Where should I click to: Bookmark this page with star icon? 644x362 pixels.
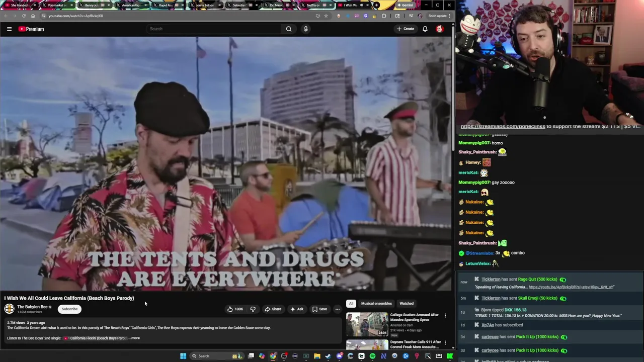point(326,16)
